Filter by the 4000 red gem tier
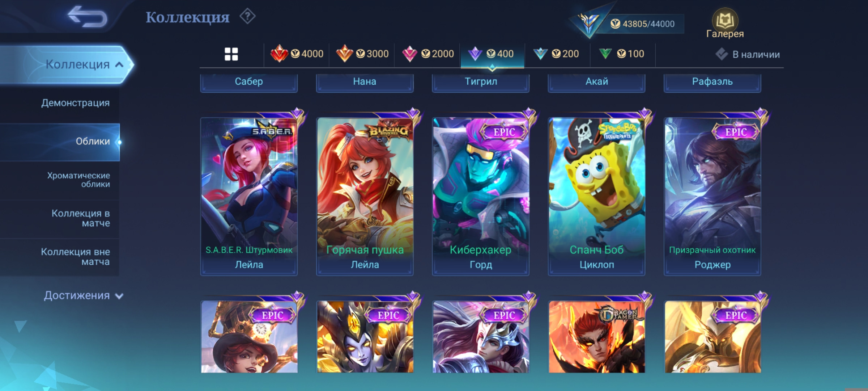Viewport: 868px width, 391px height. click(297, 54)
